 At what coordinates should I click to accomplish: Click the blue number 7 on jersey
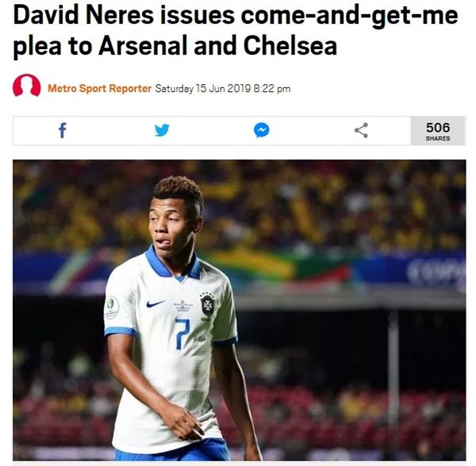[182, 333]
